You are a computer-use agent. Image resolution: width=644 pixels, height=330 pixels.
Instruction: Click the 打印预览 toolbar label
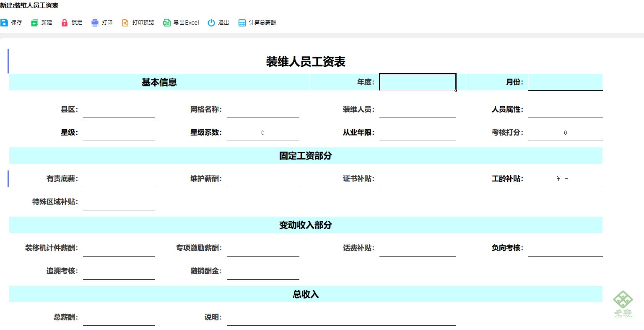click(x=143, y=23)
